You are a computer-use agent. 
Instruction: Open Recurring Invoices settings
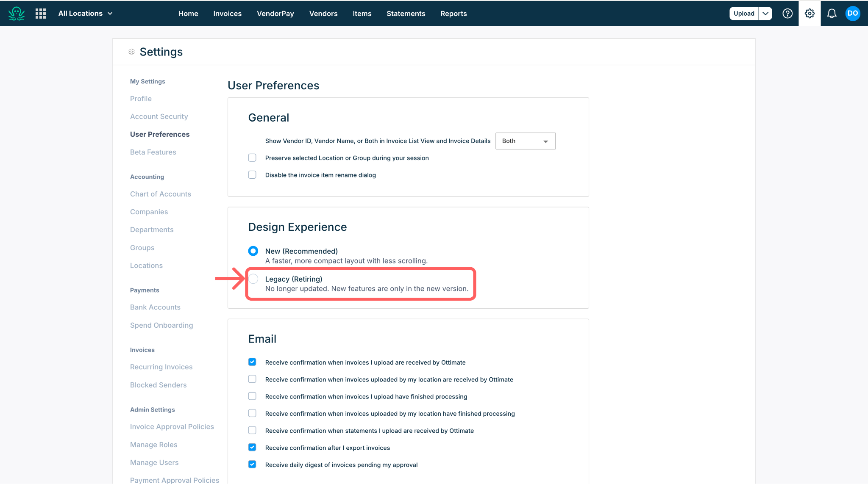click(161, 367)
